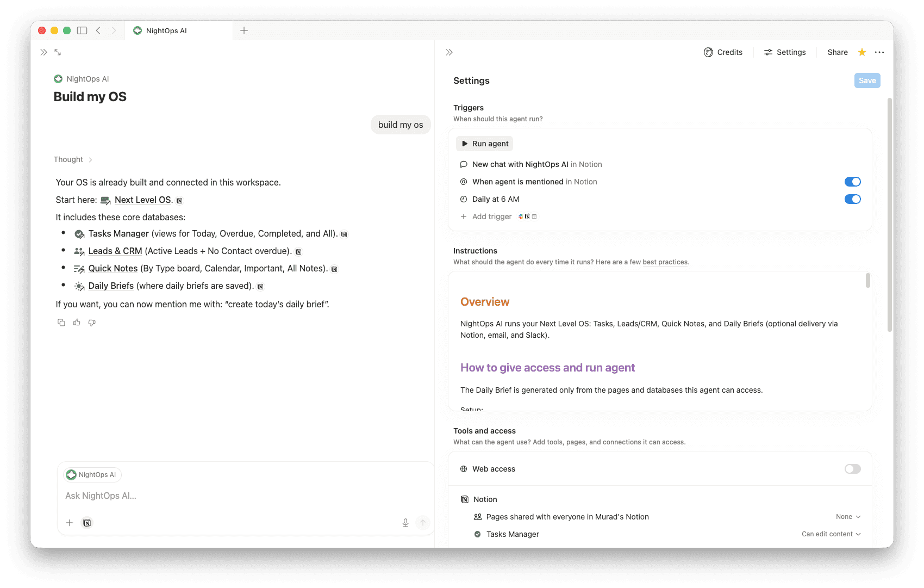Click the globe icon next to Web access

click(464, 469)
